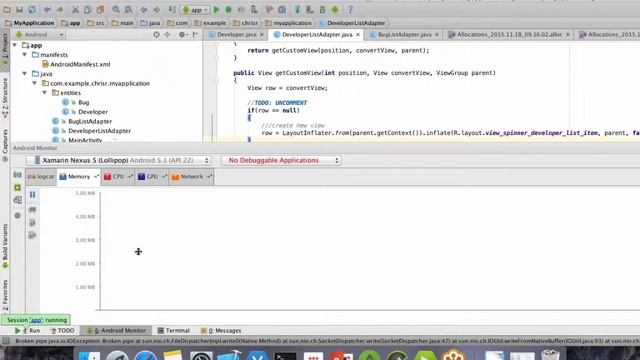This screenshot has width=640, height=360.
Task: Open the Run tool window tab
Action: coord(27,331)
